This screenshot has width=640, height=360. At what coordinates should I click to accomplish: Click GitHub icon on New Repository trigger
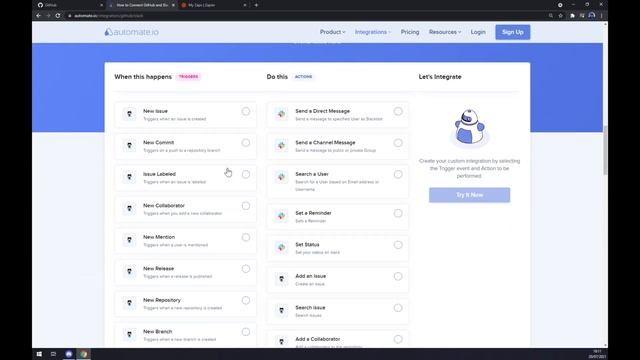click(129, 303)
